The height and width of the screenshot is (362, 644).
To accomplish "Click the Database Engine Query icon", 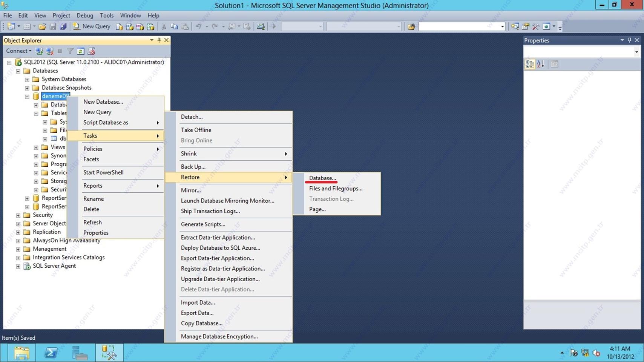I will (119, 26).
